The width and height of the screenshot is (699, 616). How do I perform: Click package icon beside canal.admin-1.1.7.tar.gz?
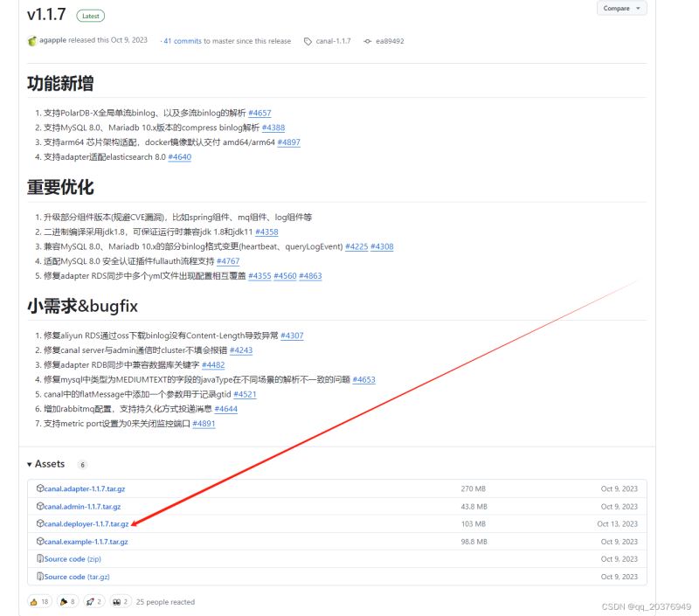pyautogui.click(x=40, y=507)
